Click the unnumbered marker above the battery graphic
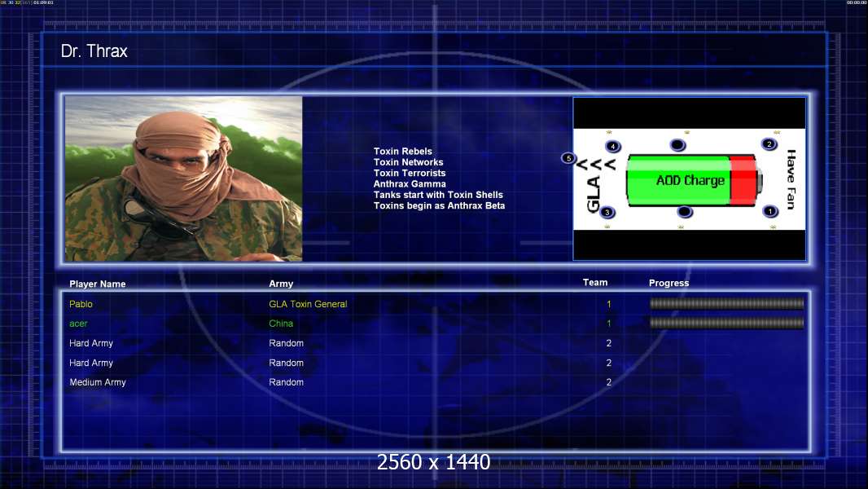868x489 pixels. pos(677,145)
